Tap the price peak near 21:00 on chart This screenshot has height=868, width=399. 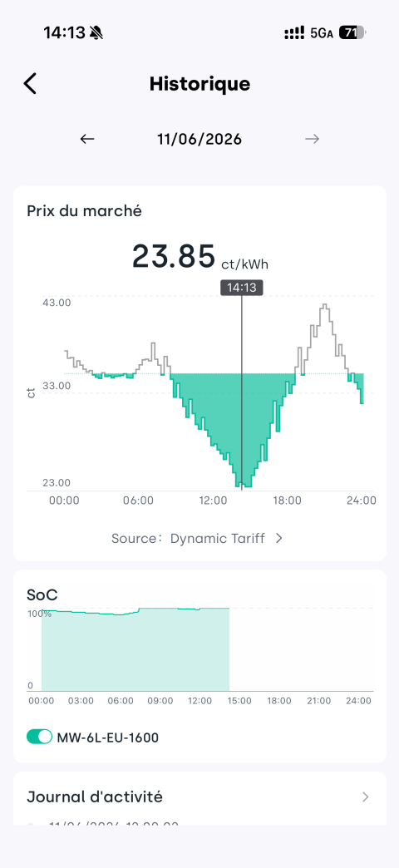click(325, 308)
